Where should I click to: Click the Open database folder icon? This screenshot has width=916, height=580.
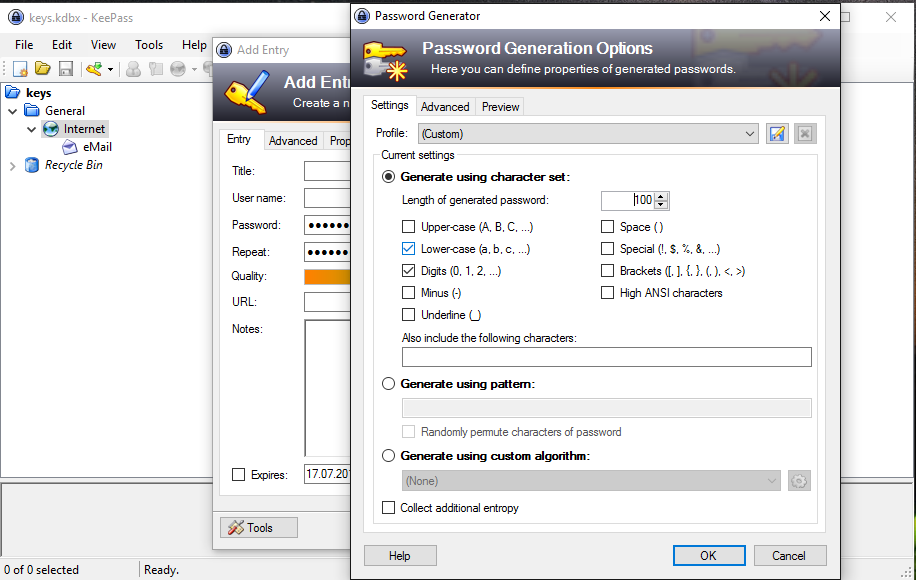pyautogui.click(x=42, y=69)
